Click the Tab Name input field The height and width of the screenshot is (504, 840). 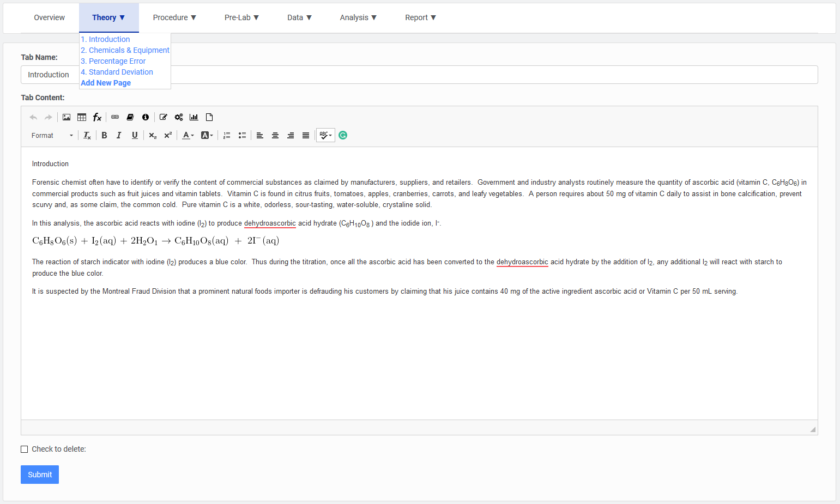(x=419, y=75)
